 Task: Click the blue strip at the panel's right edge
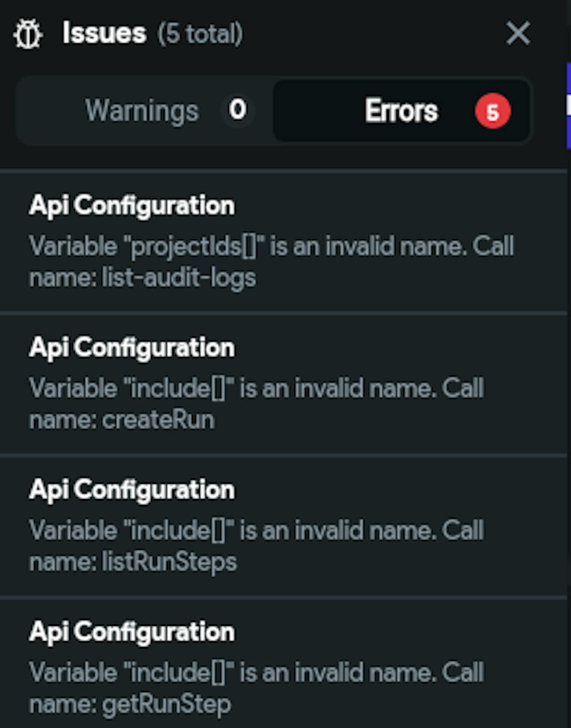tap(568, 106)
